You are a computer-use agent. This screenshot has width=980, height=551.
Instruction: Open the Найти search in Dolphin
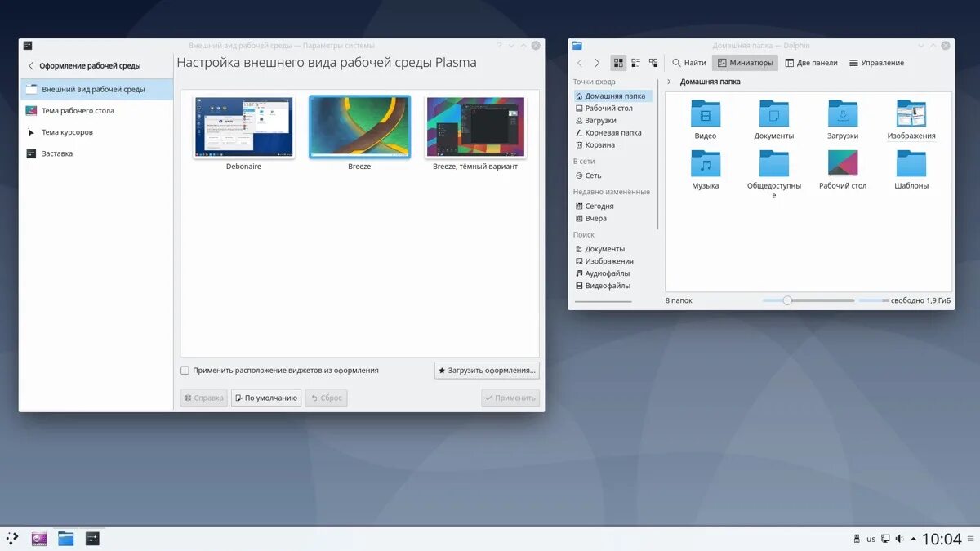point(689,63)
